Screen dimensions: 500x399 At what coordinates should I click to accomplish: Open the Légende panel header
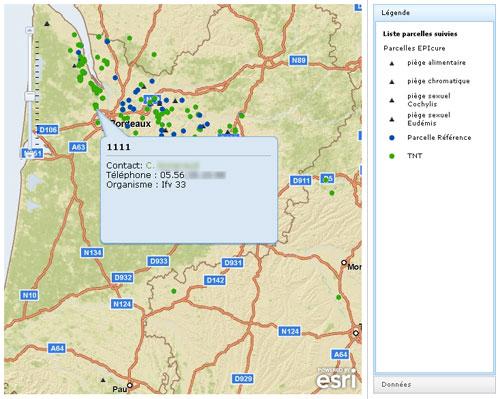pos(434,13)
